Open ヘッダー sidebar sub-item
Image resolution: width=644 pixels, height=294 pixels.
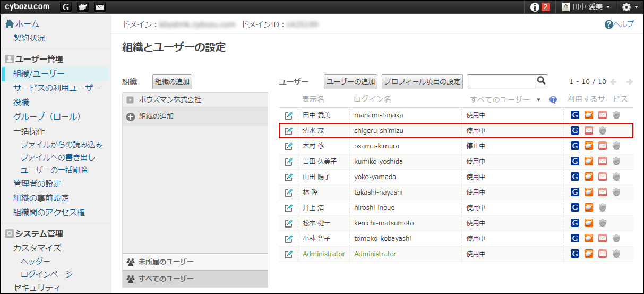(x=36, y=262)
